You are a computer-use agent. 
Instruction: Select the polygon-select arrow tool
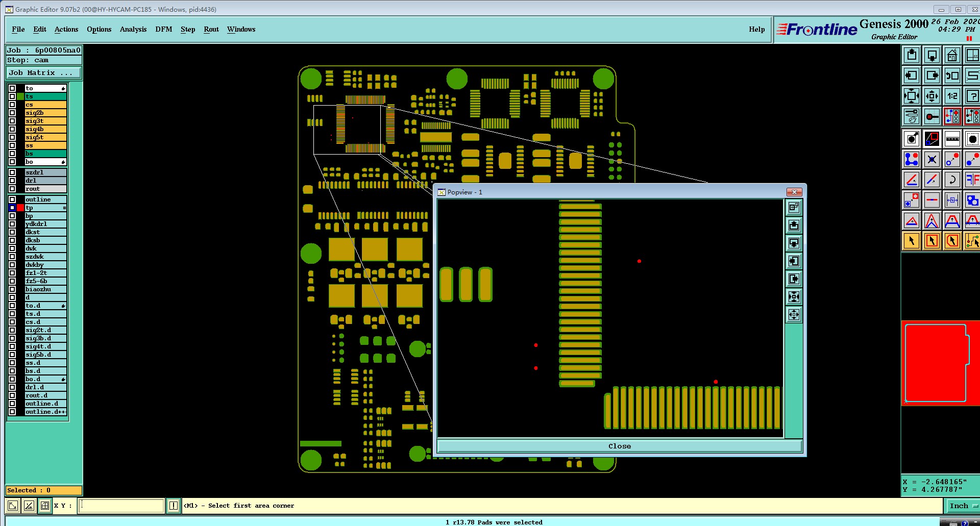[952, 241]
